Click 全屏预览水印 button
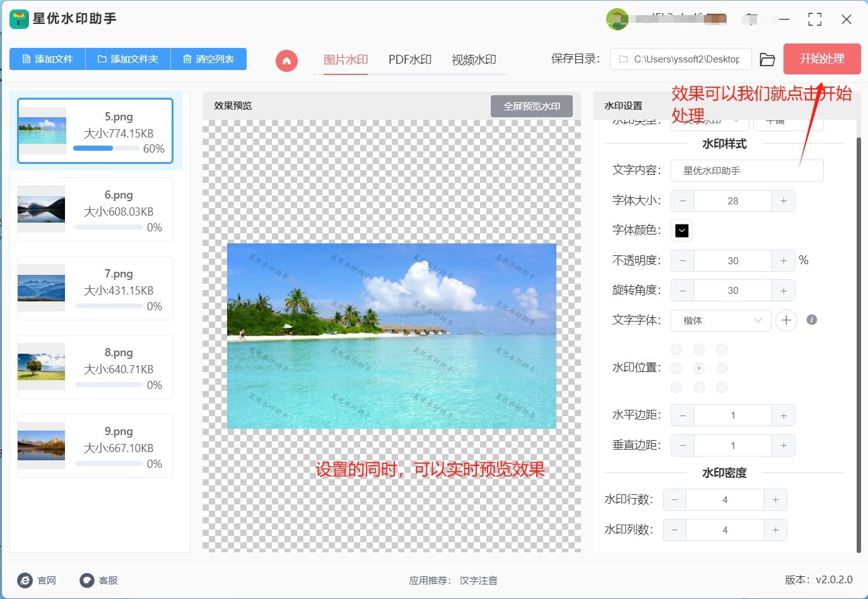Screen dimensions: 868x599 [x=532, y=107]
